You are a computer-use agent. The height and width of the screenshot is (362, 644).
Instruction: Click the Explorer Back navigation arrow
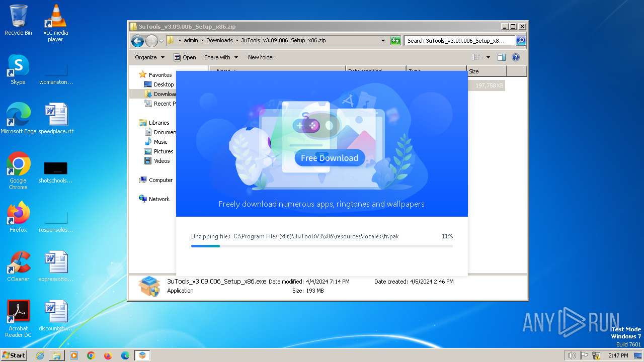point(137,41)
